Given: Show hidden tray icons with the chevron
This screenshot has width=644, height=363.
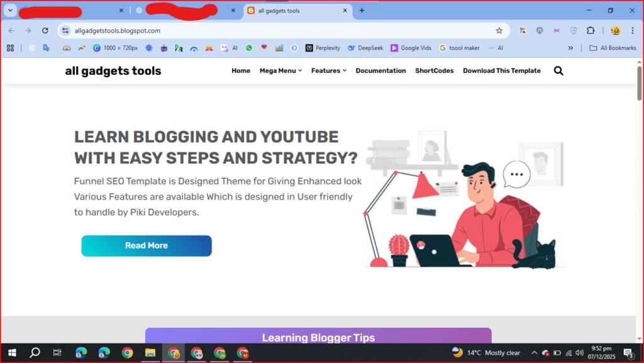Looking at the screenshot, I should tap(534, 352).
